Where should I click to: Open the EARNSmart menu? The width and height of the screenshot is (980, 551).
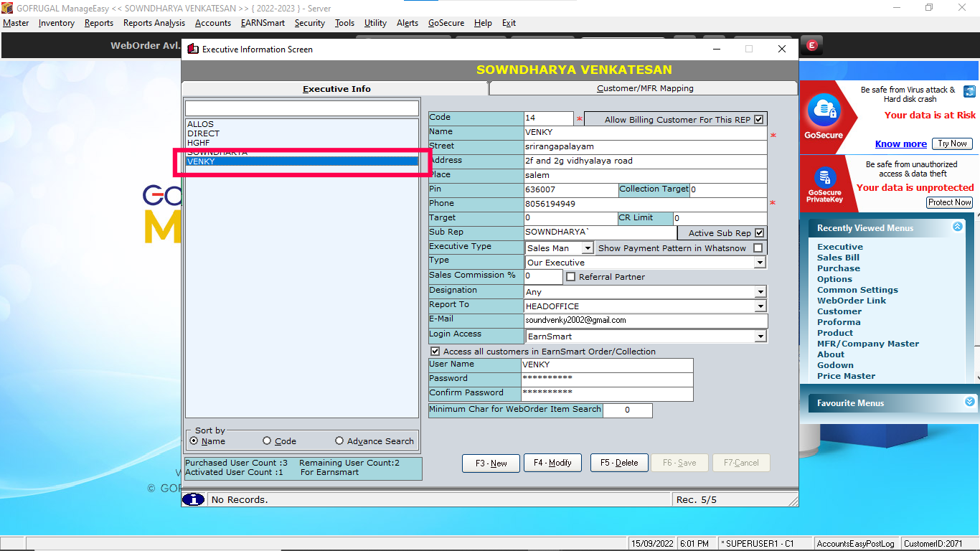(x=263, y=23)
